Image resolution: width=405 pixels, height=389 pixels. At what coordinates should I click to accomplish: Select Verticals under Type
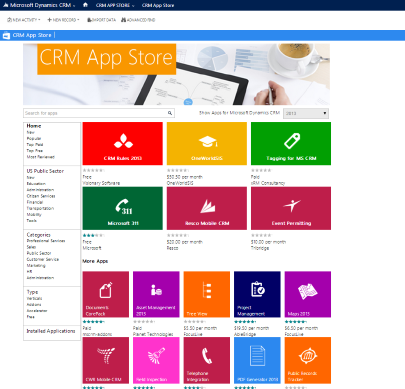[x=34, y=298]
